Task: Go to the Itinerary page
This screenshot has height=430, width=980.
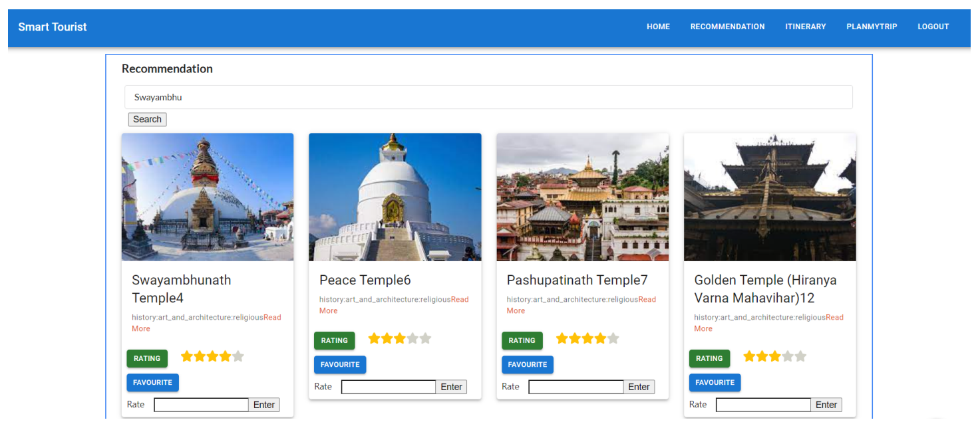Action: tap(805, 27)
